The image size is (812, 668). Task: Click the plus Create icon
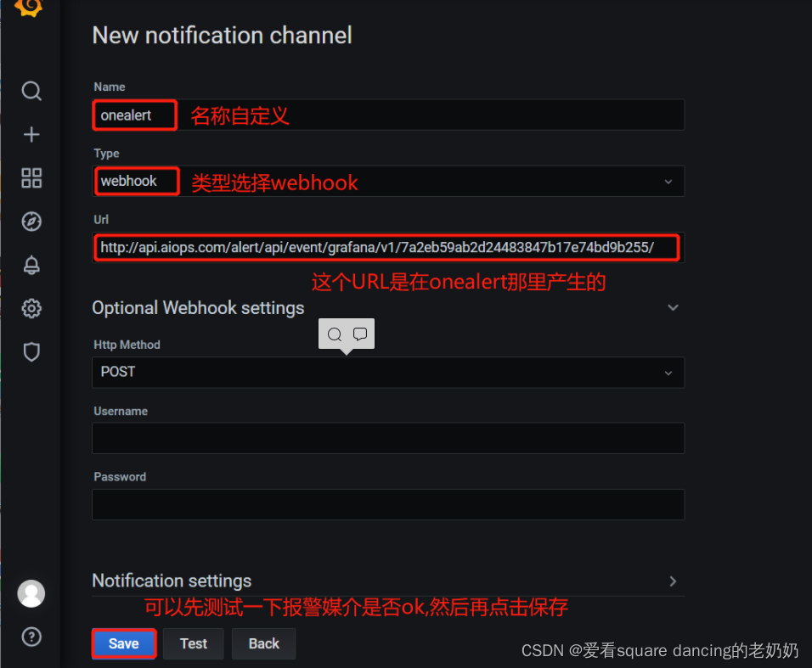31,134
